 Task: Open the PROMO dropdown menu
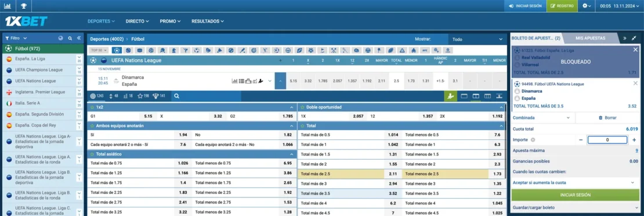[171, 21]
